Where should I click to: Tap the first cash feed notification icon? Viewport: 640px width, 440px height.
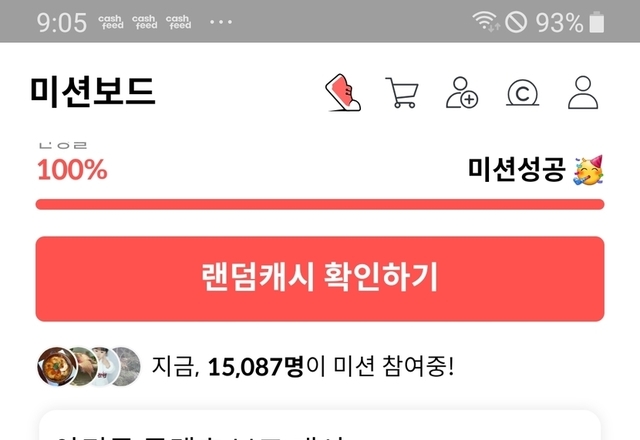coord(111,22)
